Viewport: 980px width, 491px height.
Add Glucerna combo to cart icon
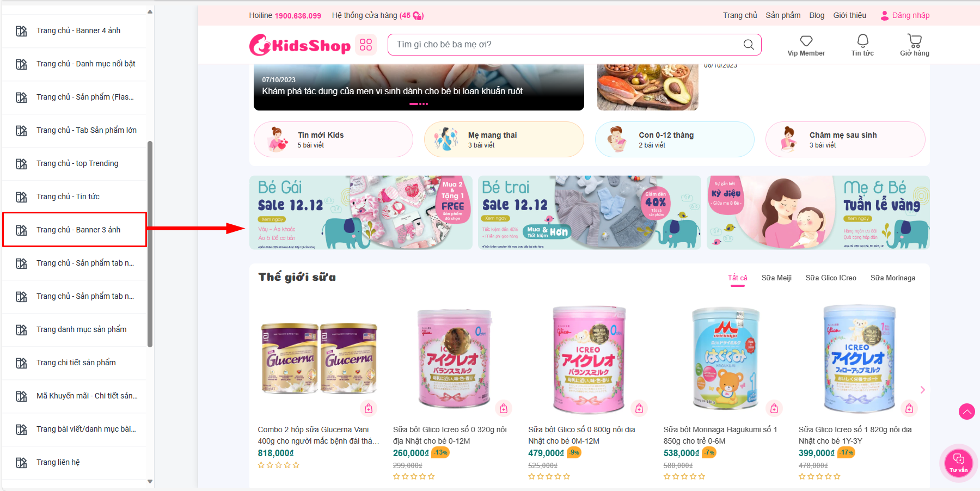(x=369, y=408)
